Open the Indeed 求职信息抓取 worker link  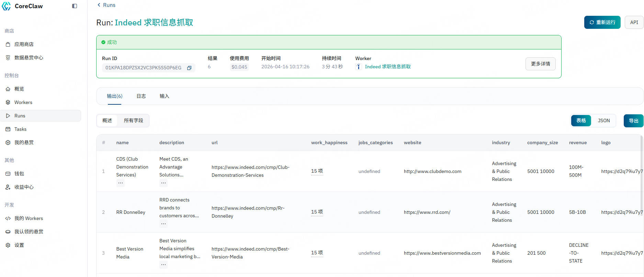click(387, 67)
